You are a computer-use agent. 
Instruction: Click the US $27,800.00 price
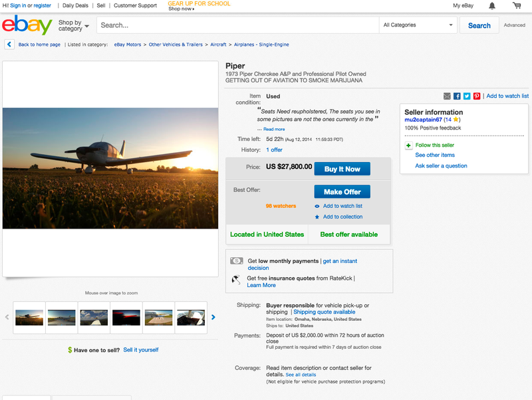(x=289, y=166)
